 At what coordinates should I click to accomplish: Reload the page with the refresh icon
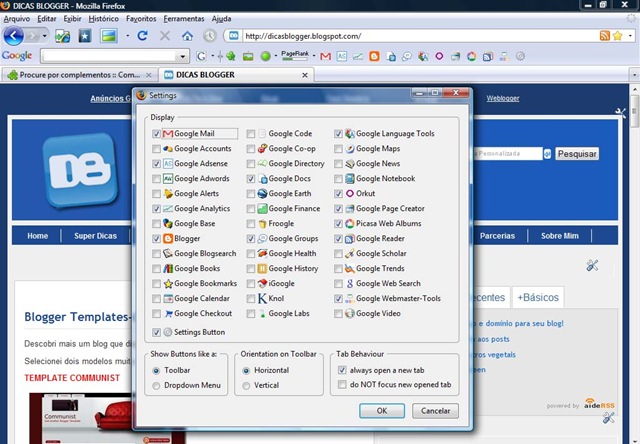(142, 36)
